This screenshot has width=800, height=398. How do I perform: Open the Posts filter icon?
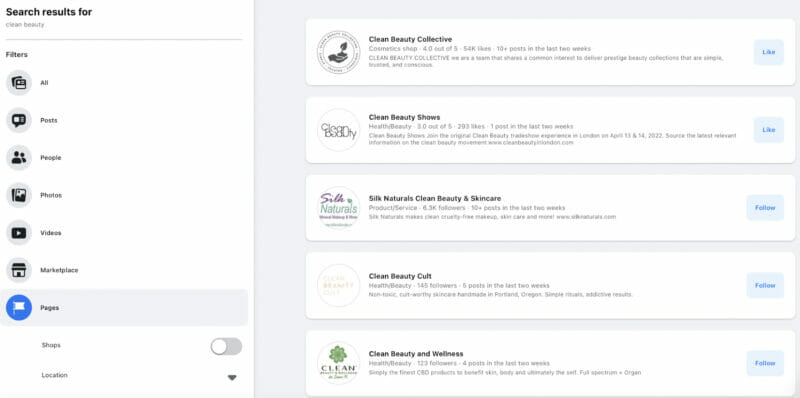pyautogui.click(x=19, y=120)
